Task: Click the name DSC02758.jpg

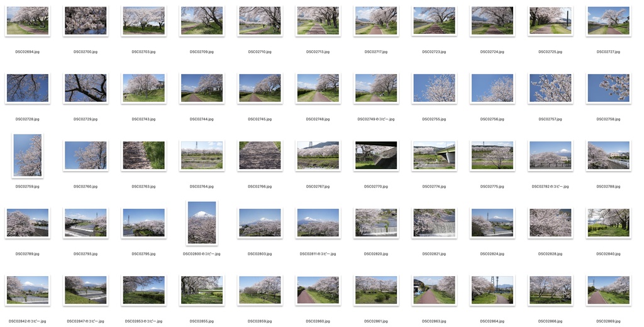Action: pos(609,119)
